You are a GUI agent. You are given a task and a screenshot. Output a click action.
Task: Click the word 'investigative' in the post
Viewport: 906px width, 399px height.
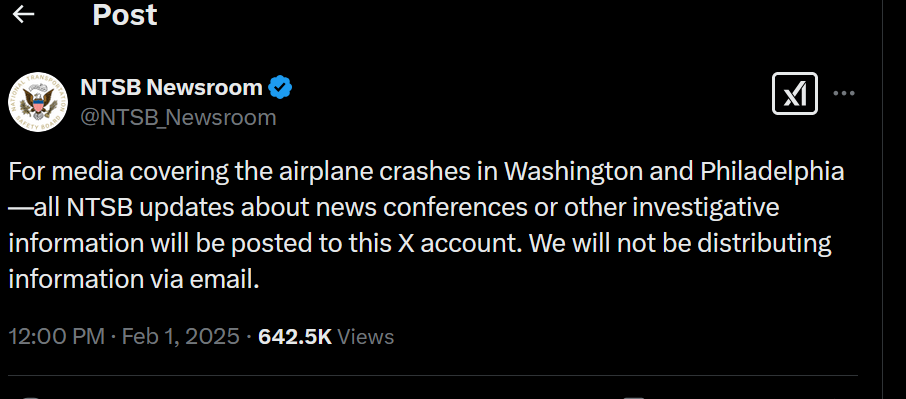707,208
